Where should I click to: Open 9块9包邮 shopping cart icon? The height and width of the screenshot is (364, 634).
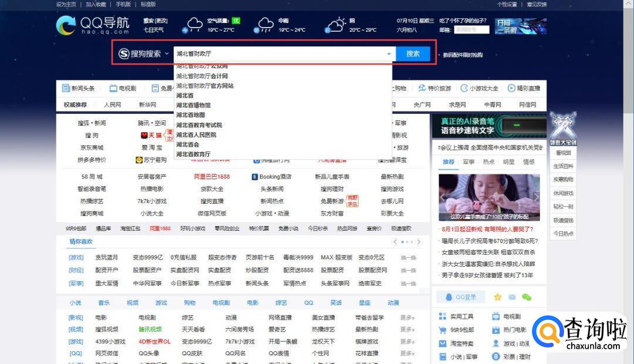[443, 330]
